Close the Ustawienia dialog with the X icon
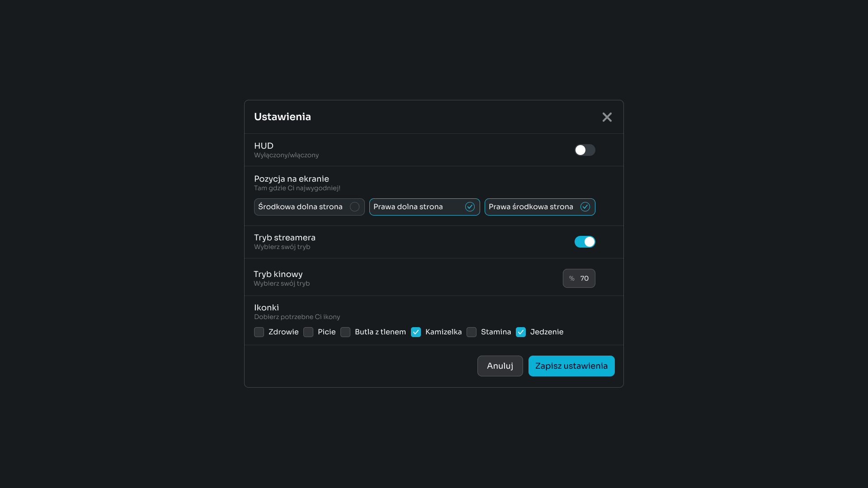The image size is (868, 488). 607,117
